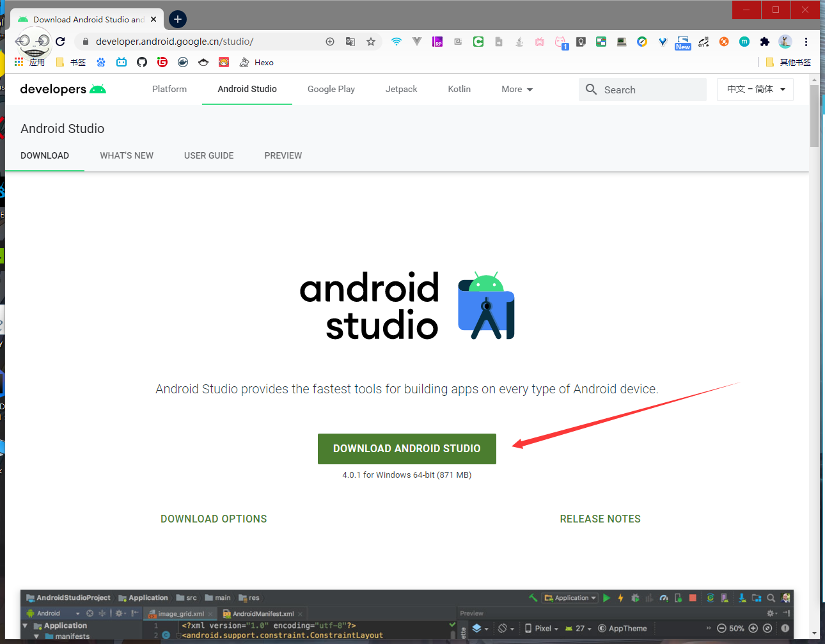The height and width of the screenshot is (644, 825).
Task: Open the Google Play section
Action: [331, 90]
